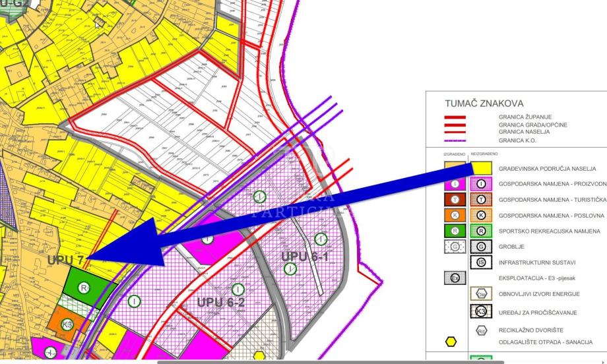
Task: Click the hatched K poslovna legend symbol
Action: tap(481, 216)
